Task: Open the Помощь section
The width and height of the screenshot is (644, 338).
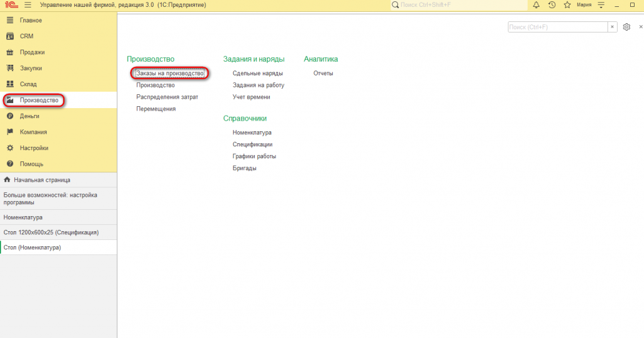Action: point(58,164)
